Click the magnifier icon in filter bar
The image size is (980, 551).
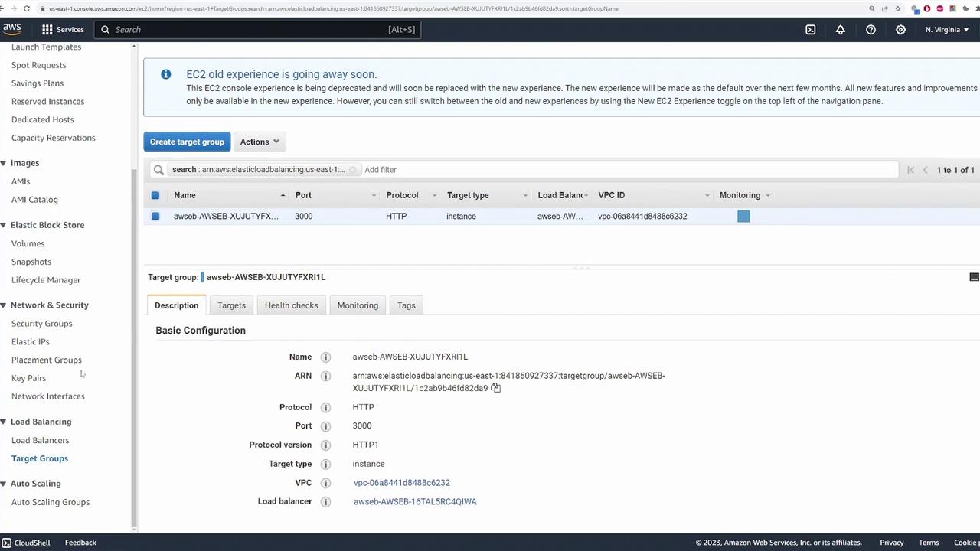pyautogui.click(x=158, y=170)
